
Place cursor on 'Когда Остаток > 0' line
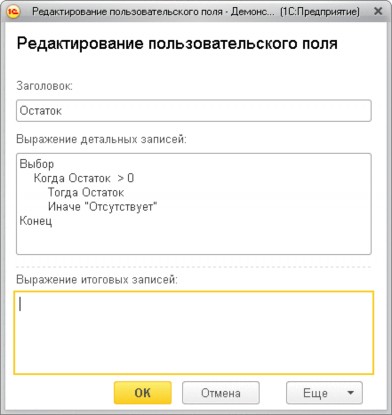click(84, 178)
